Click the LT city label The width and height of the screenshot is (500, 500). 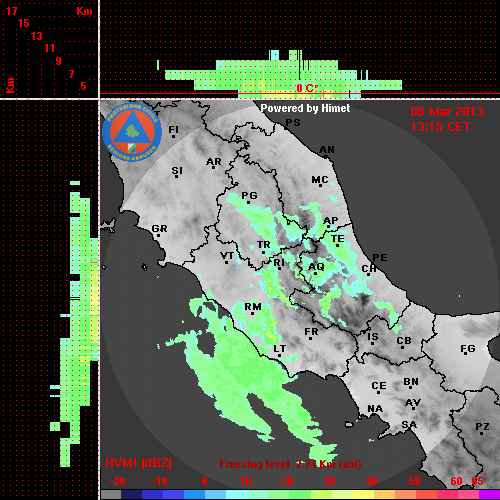pyautogui.click(x=280, y=349)
